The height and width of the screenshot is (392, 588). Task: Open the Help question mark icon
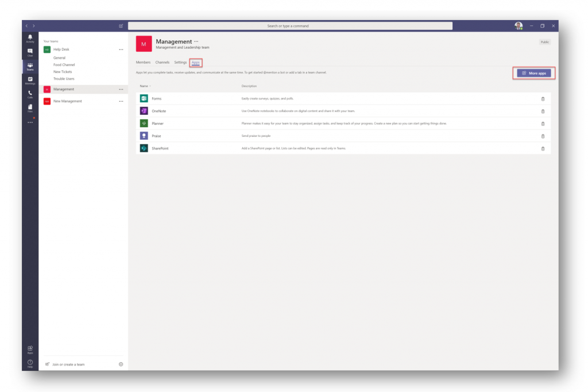pos(30,363)
